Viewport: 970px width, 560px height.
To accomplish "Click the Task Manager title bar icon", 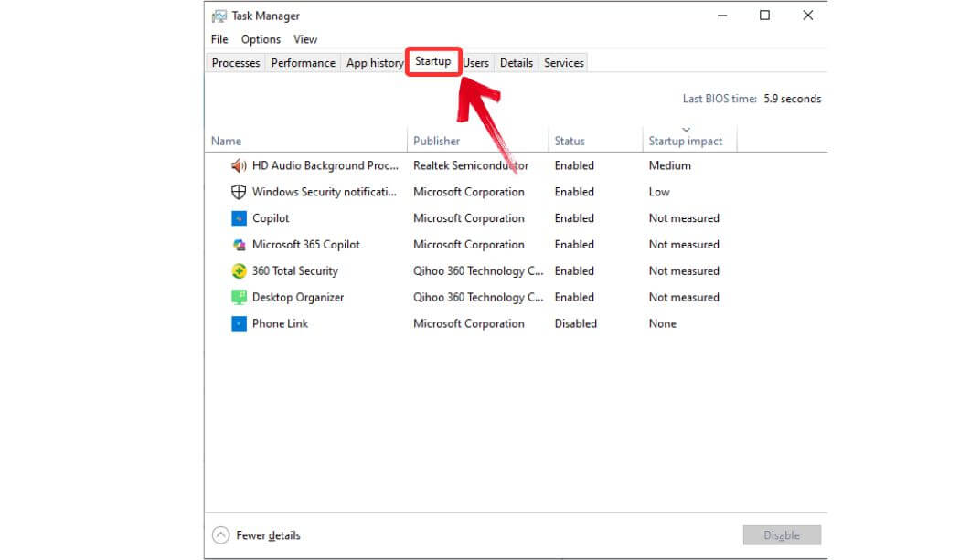I will (218, 16).
